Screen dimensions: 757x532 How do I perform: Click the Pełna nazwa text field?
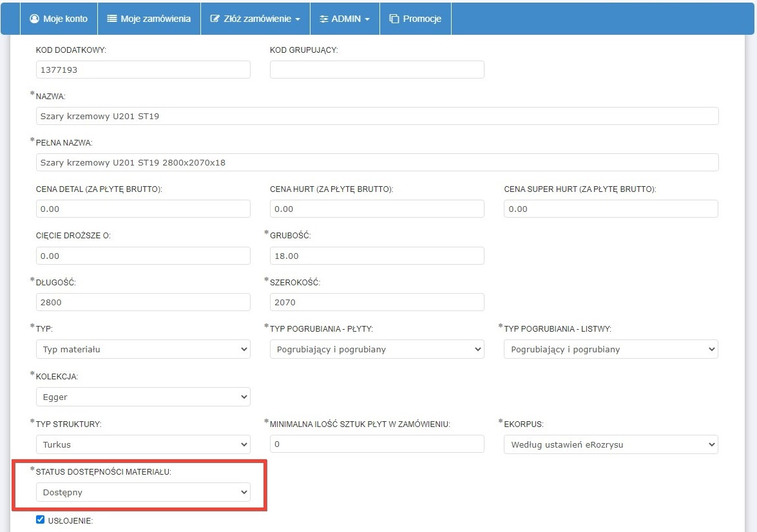(x=377, y=162)
